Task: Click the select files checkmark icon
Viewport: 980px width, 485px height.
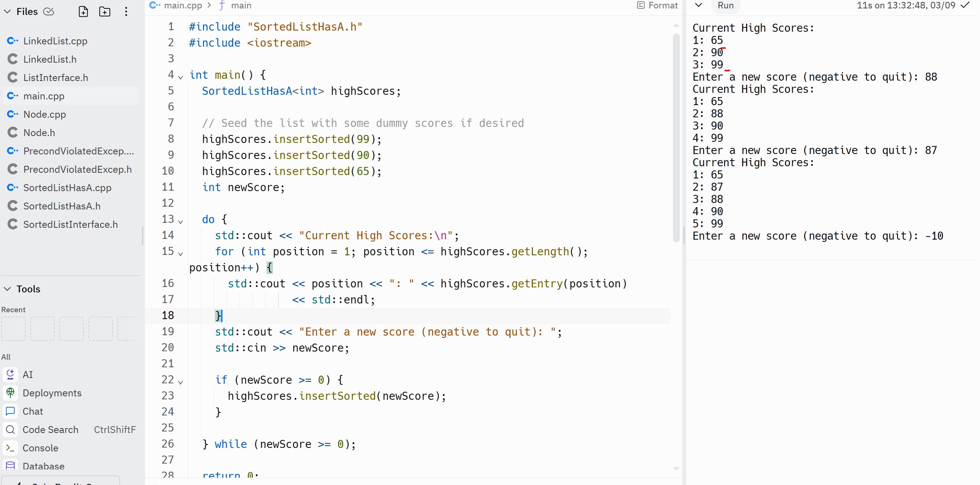Action: (49, 11)
